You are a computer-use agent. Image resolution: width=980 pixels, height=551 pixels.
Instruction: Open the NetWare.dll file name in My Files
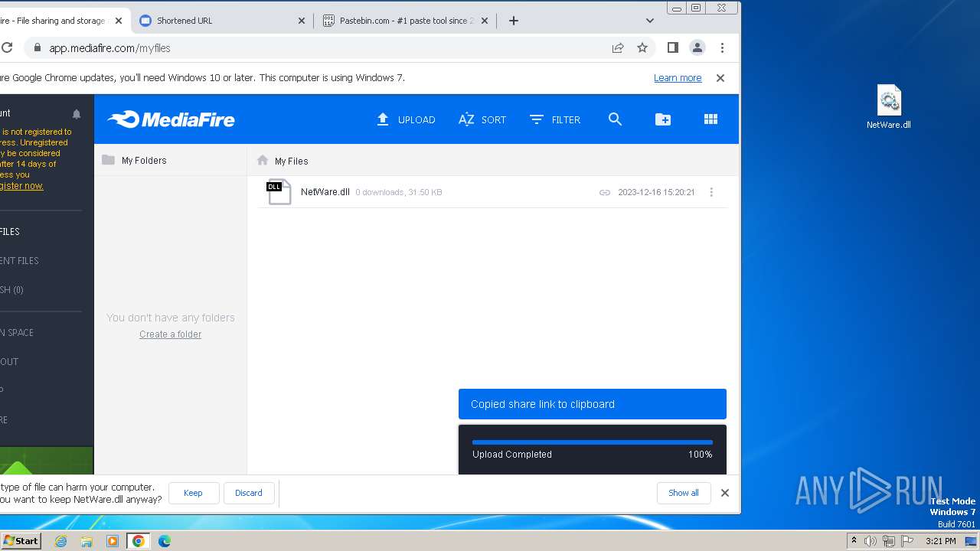325,192
